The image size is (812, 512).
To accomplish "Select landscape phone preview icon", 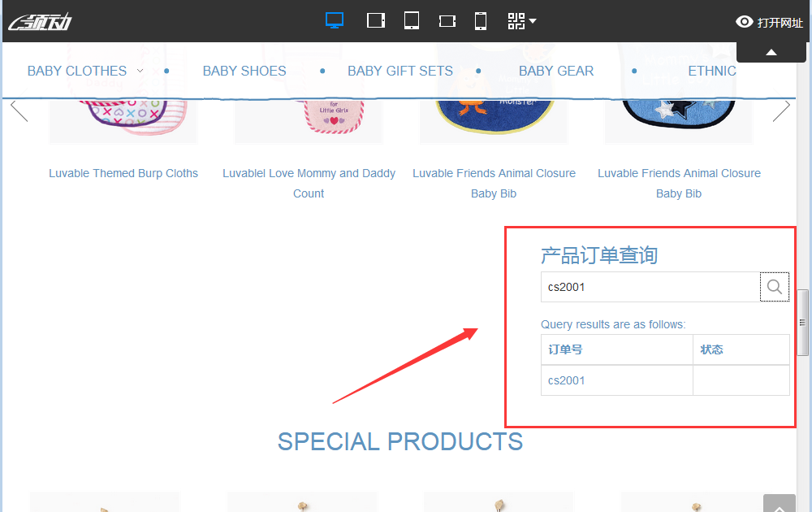I will [x=447, y=21].
